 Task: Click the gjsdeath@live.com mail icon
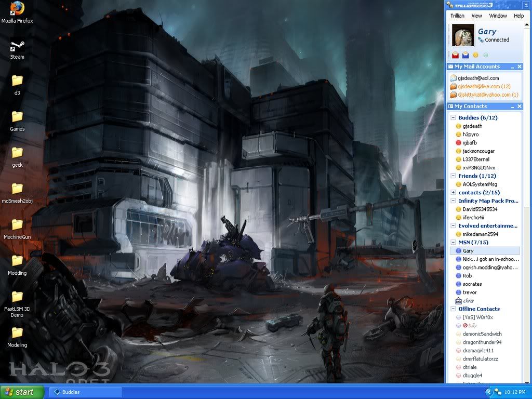[x=453, y=87]
